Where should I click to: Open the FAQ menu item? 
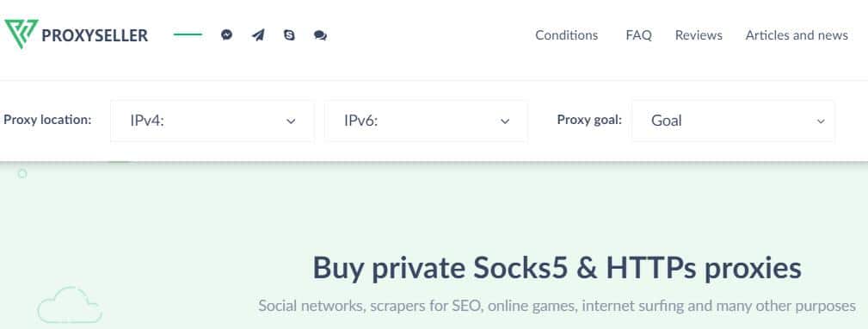click(x=639, y=35)
